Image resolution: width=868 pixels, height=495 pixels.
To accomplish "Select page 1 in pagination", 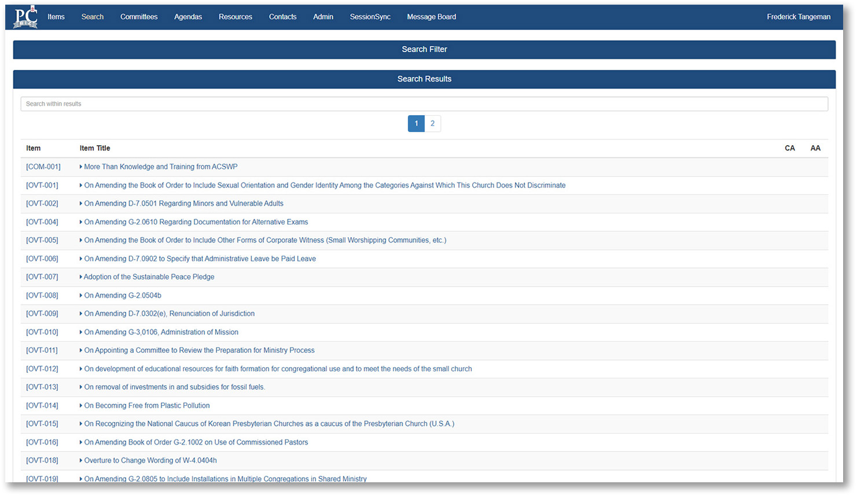I will point(416,124).
